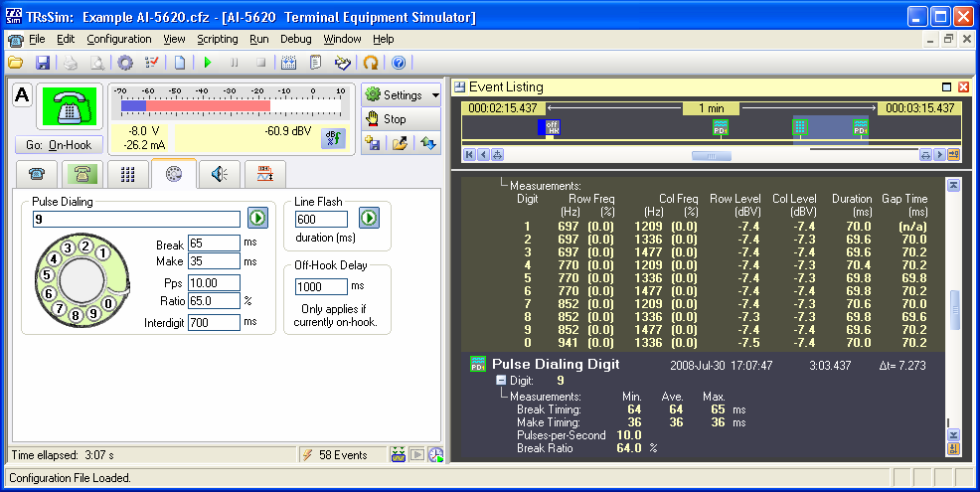Switch to the blue telephone tab

point(37,174)
